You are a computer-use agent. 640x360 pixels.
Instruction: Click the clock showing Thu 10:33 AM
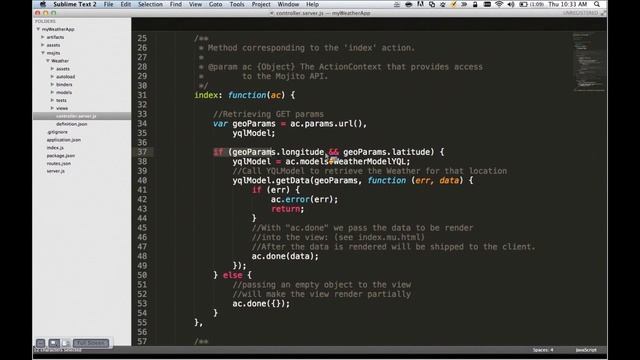point(568,4)
